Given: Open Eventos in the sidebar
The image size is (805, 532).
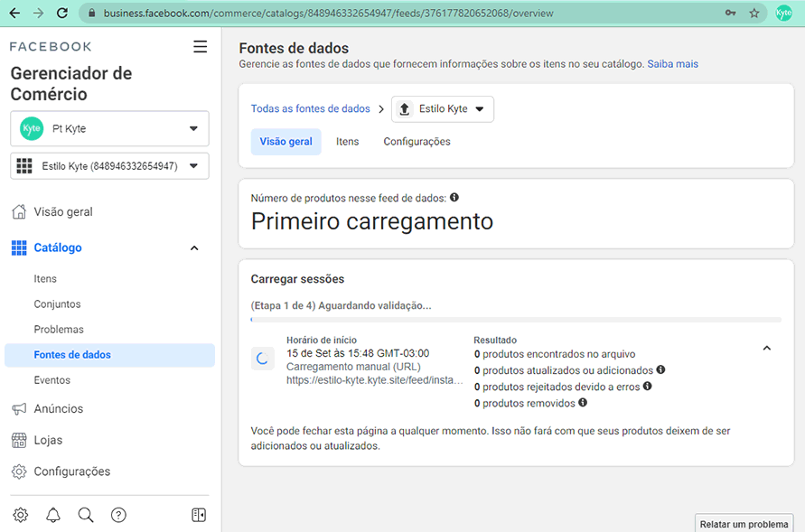Looking at the screenshot, I should pos(51,380).
